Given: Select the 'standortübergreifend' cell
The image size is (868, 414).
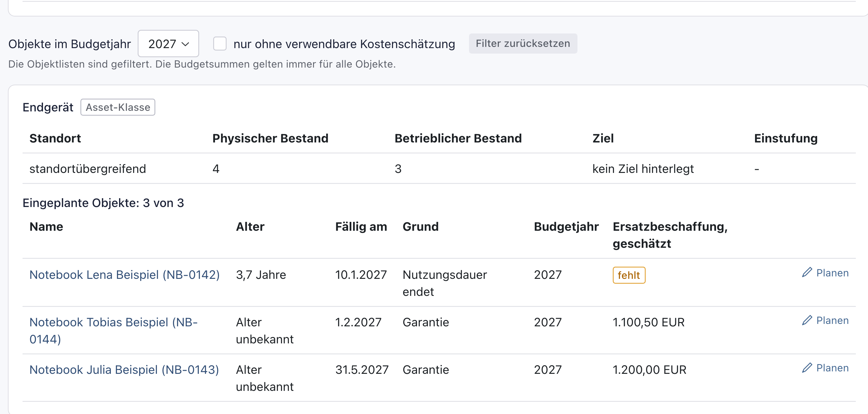Looking at the screenshot, I should click(x=88, y=169).
